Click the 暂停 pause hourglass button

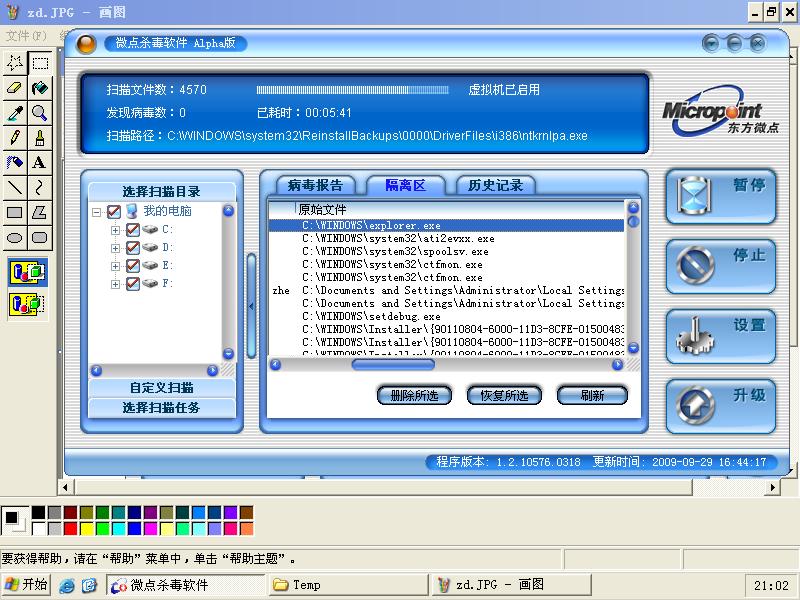point(721,196)
